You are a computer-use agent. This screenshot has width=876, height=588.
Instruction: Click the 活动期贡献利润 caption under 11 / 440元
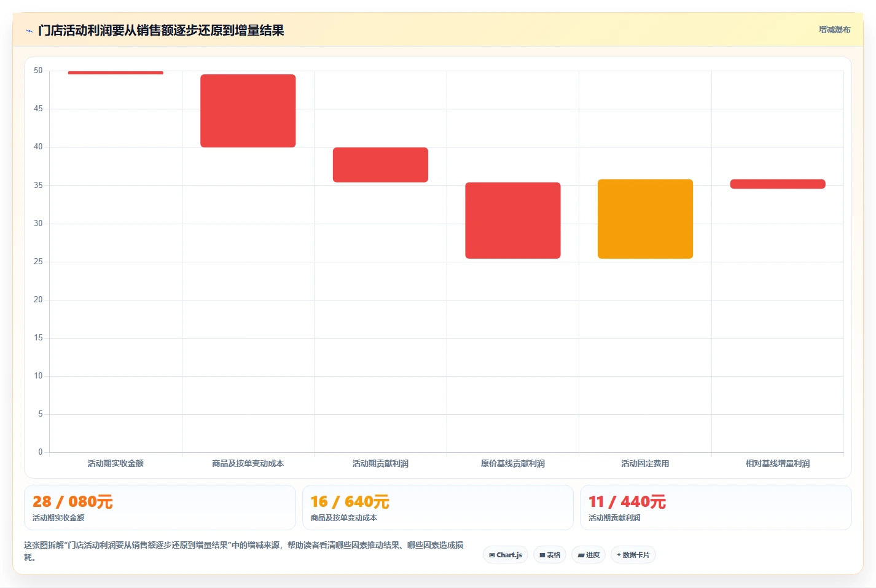614,518
